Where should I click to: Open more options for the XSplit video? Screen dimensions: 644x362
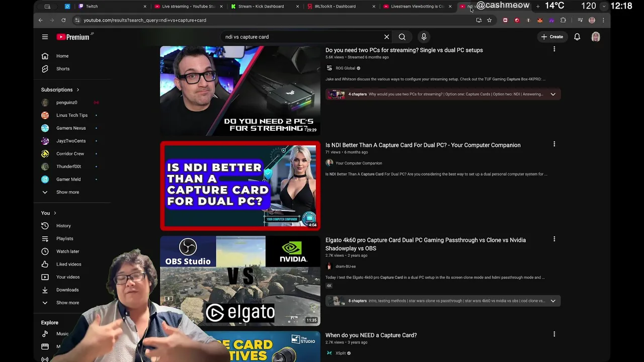tap(554, 334)
